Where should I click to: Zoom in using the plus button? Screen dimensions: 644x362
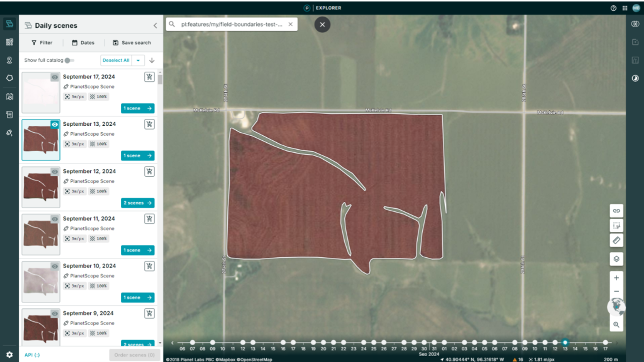coord(616,278)
